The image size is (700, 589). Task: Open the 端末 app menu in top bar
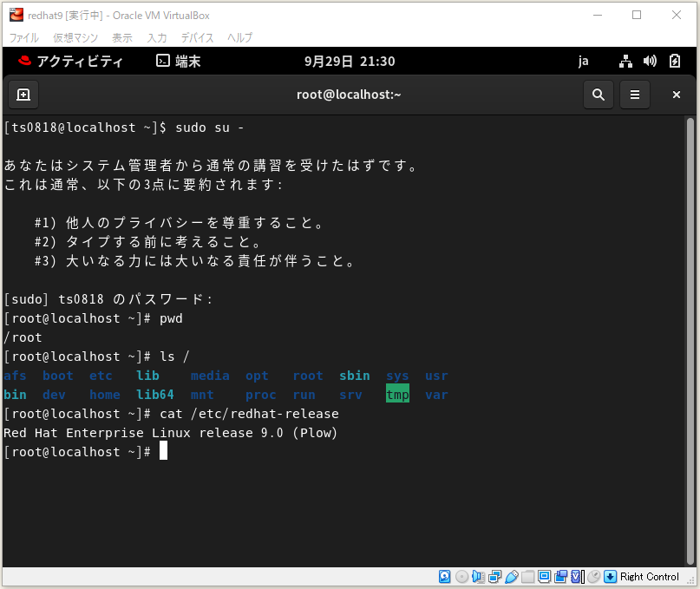(x=179, y=62)
